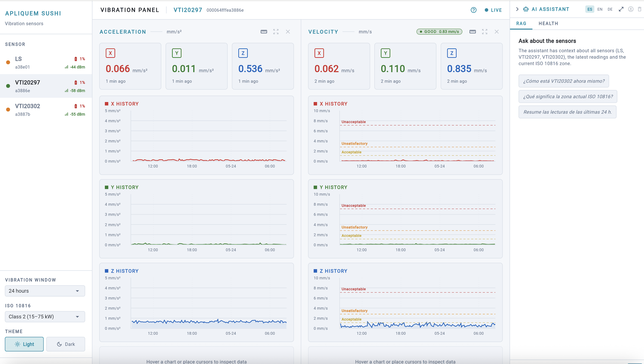
Task: Toggle the LIVE indicator
Action: click(493, 10)
